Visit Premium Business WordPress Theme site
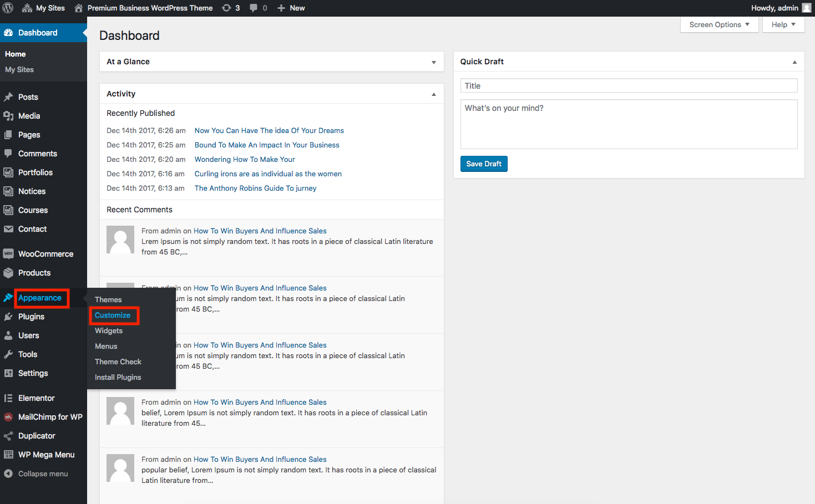Image resolution: width=815 pixels, height=504 pixels. [x=143, y=8]
